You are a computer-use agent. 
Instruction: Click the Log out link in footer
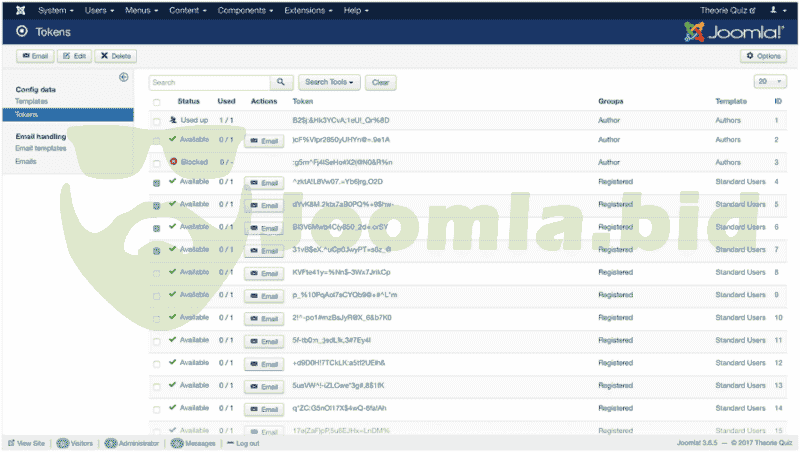pos(245,443)
